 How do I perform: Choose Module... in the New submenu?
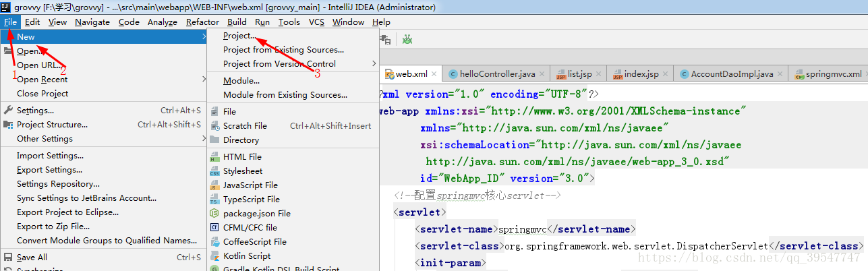[241, 81]
